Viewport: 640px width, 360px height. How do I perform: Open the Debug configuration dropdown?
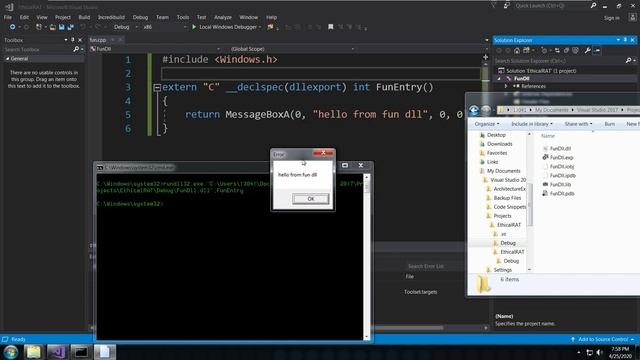[126, 27]
